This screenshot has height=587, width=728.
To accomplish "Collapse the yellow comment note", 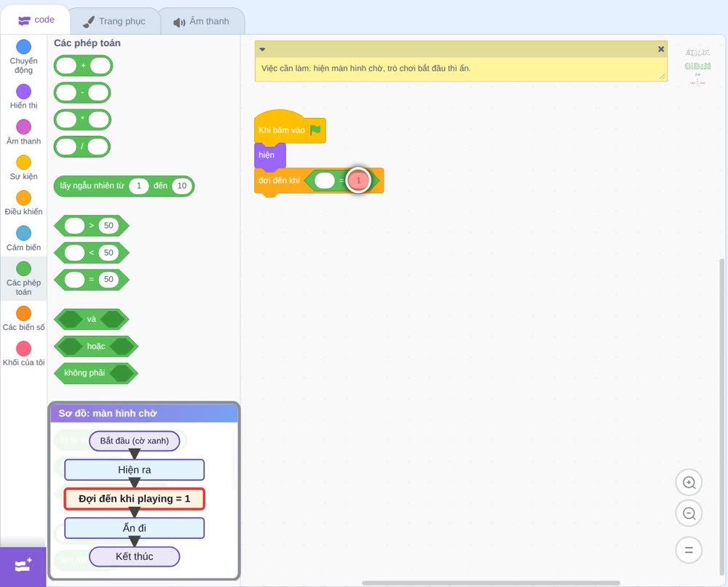I will pyautogui.click(x=262, y=50).
